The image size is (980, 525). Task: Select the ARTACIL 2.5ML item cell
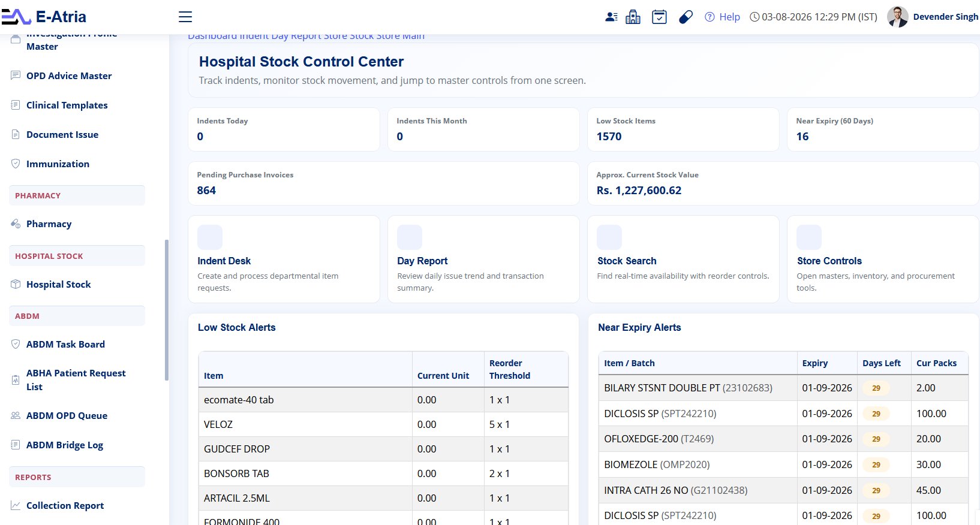pos(305,498)
